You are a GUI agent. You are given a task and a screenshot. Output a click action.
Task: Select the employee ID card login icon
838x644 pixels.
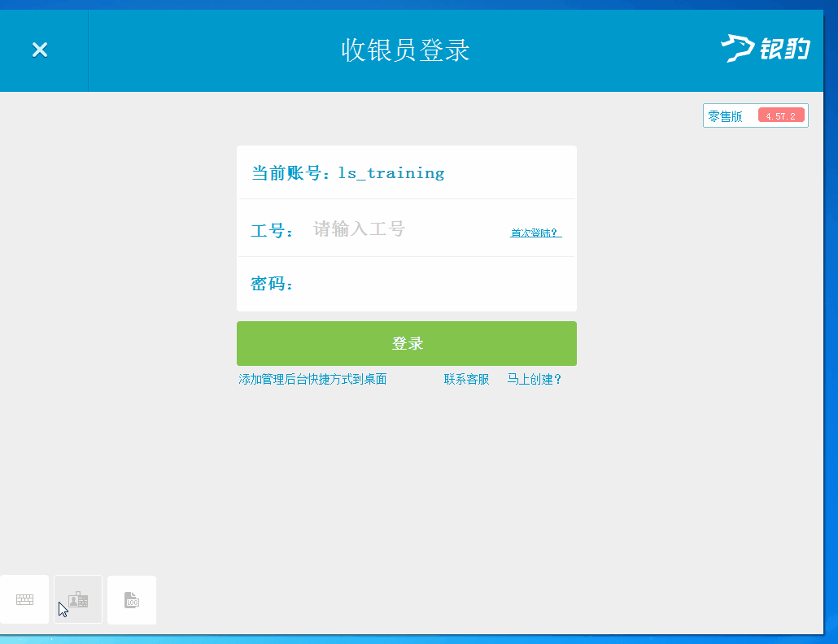click(77, 599)
